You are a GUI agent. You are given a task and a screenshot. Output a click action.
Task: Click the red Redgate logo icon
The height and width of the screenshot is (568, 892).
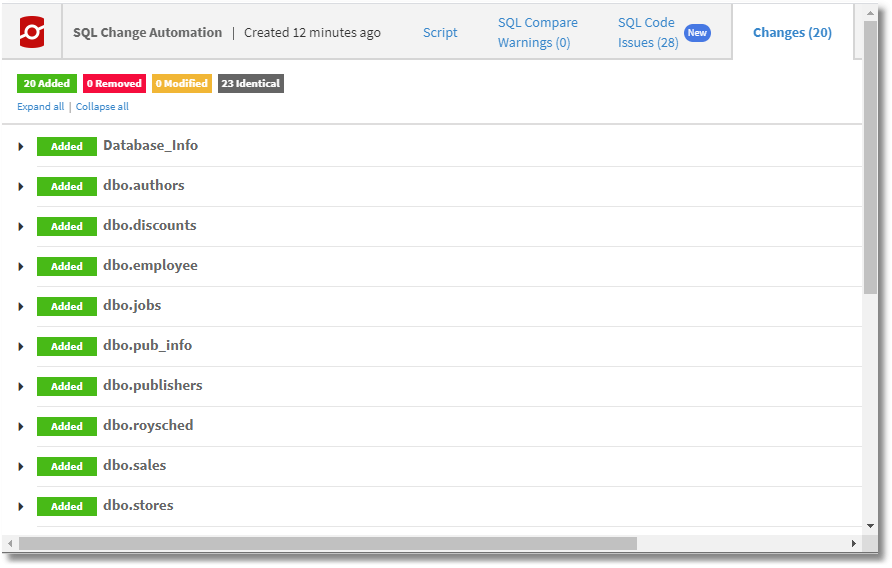[32, 32]
